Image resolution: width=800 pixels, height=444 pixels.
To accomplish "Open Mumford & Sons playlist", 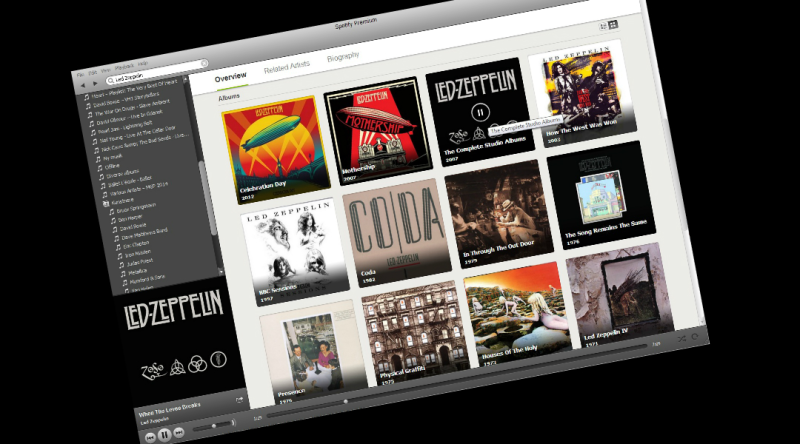I will click(147, 280).
